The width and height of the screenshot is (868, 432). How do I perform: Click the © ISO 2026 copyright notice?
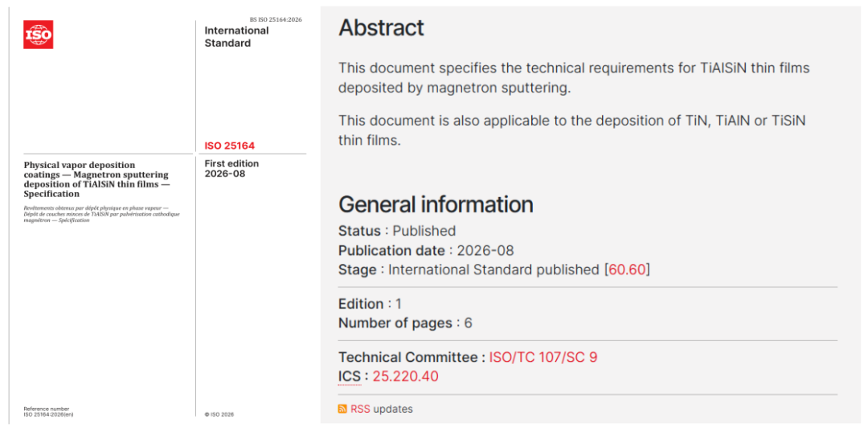tap(219, 414)
